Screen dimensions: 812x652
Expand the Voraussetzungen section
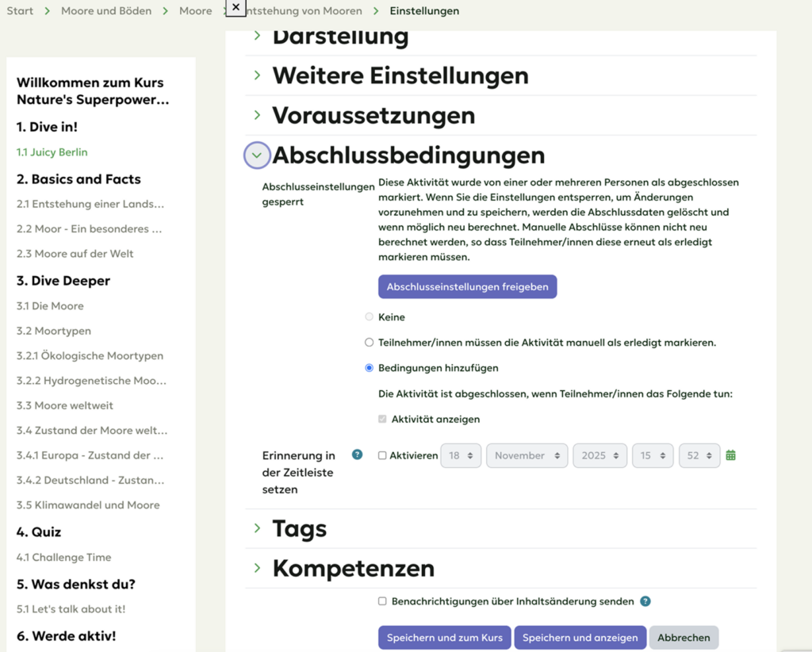tap(257, 116)
